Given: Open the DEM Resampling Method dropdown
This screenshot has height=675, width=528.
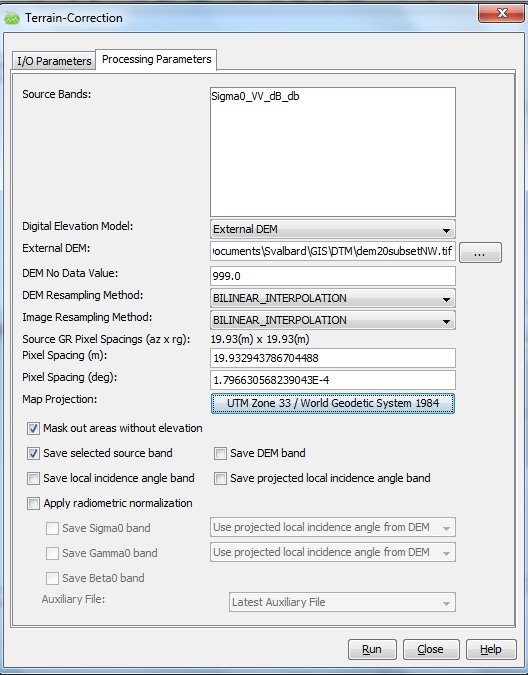Looking at the screenshot, I should click(333, 298).
